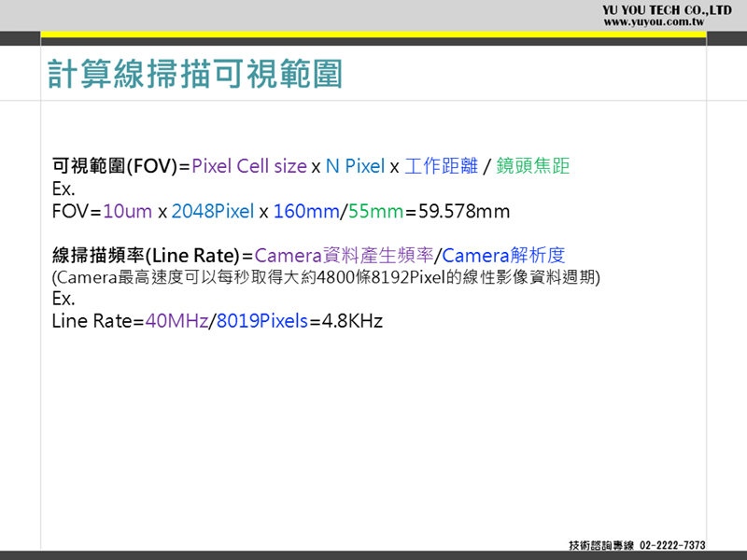Click the footer 技術諮詢專線 02-2222-7373

point(637,545)
